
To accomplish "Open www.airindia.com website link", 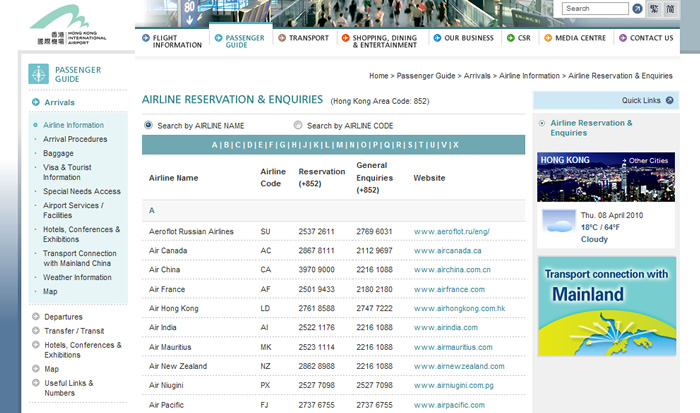I will point(446,327).
